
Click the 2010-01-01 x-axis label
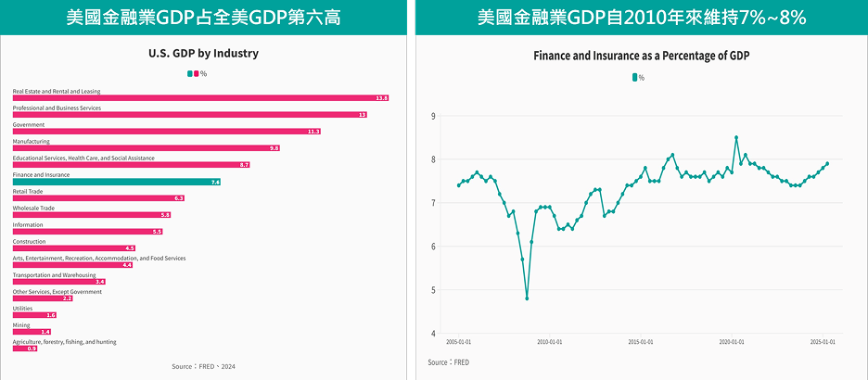point(550,341)
